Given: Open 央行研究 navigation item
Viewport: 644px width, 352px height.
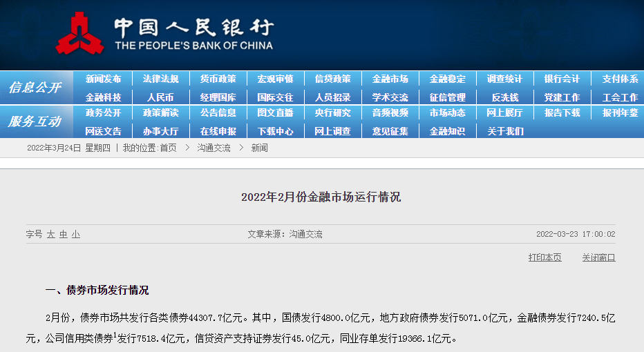Looking at the screenshot, I should pos(332,113).
